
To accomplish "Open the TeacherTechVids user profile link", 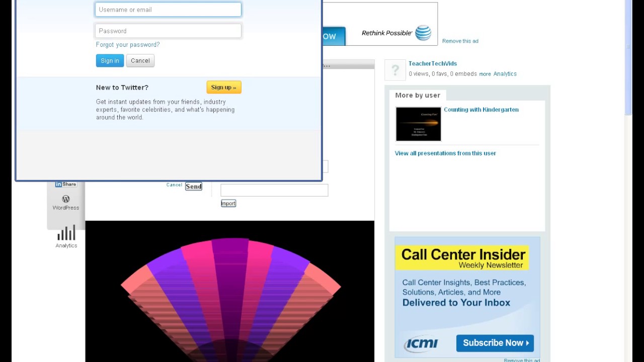I will pos(433,63).
